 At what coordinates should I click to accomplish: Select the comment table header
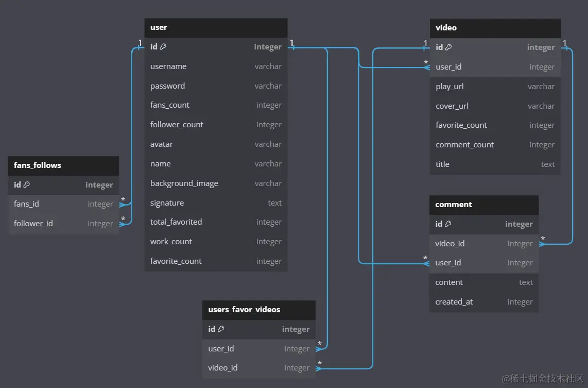[484, 205]
